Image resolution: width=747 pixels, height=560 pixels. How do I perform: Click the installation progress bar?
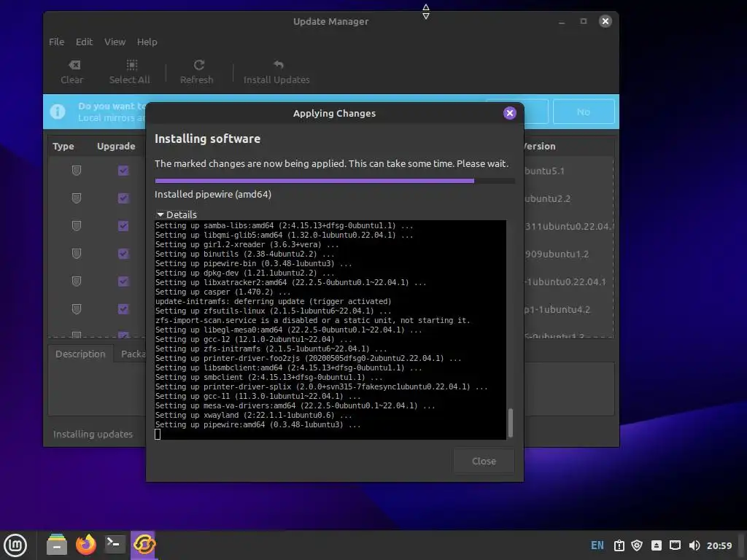(334, 181)
